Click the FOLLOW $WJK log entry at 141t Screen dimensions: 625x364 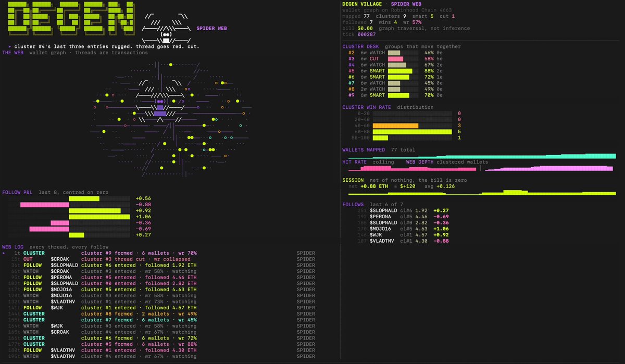pyautogui.click(x=159, y=308)
